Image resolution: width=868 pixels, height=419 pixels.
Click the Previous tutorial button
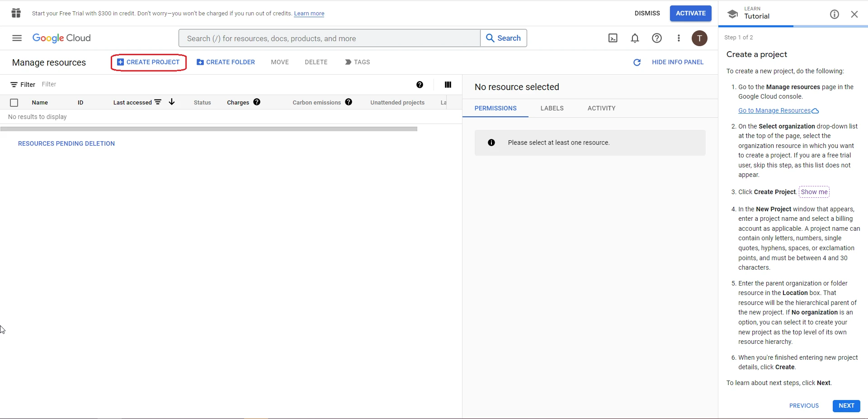pos(804,406)
